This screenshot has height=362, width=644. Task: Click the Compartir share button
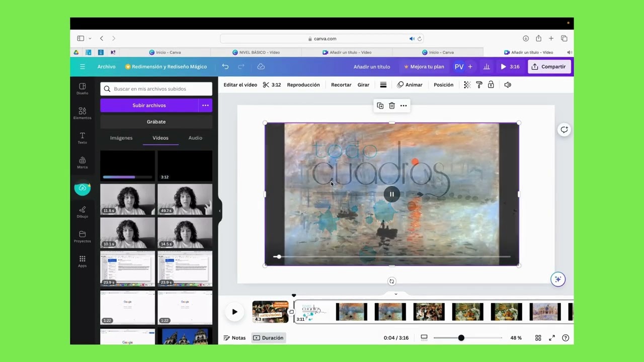tap(548, 66)
